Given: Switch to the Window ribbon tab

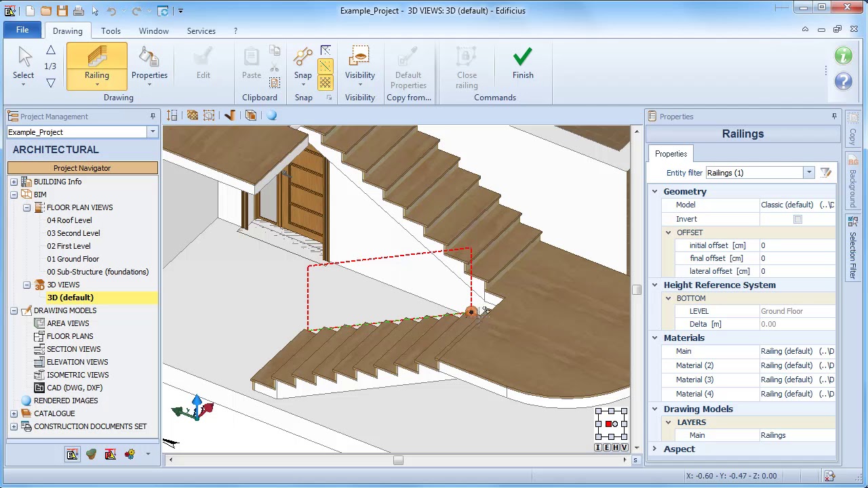Looking at the screenshot, I should pyautogui.click(x=154, y=31).
